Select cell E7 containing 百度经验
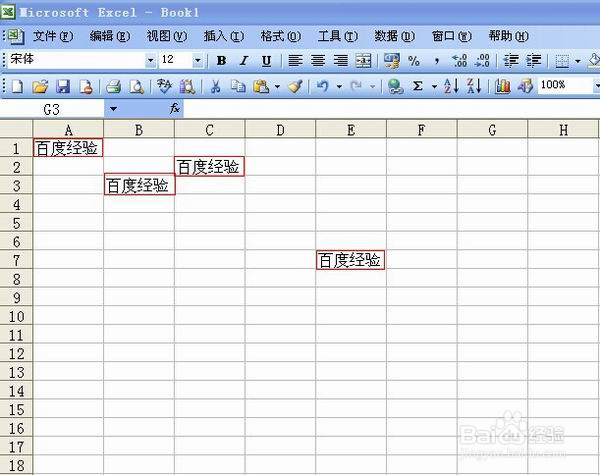Viewport: 600px width, 475px height. coord(351,260)
